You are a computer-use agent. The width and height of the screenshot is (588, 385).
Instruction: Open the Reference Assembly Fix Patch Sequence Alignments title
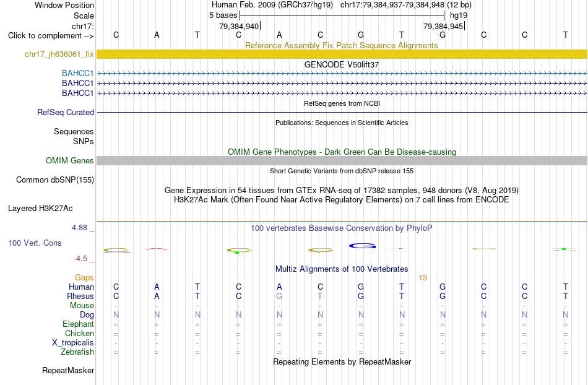coord(341,45)
